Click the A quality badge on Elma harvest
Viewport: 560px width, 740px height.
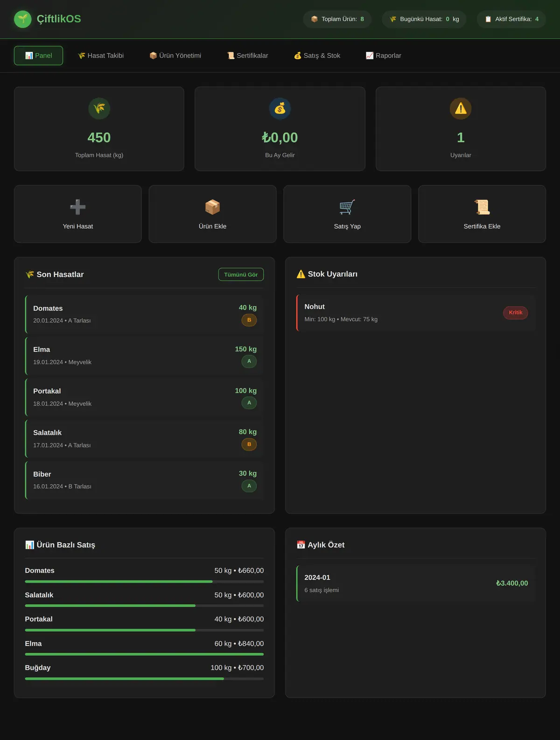pyautogui.click(x=249, y=361)
